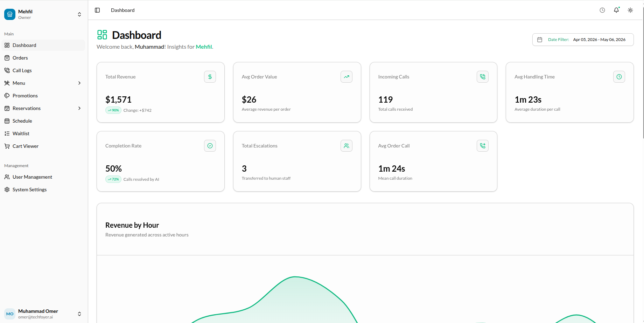Click the 3 escalations value
The image size is (644, 323).
244,169
